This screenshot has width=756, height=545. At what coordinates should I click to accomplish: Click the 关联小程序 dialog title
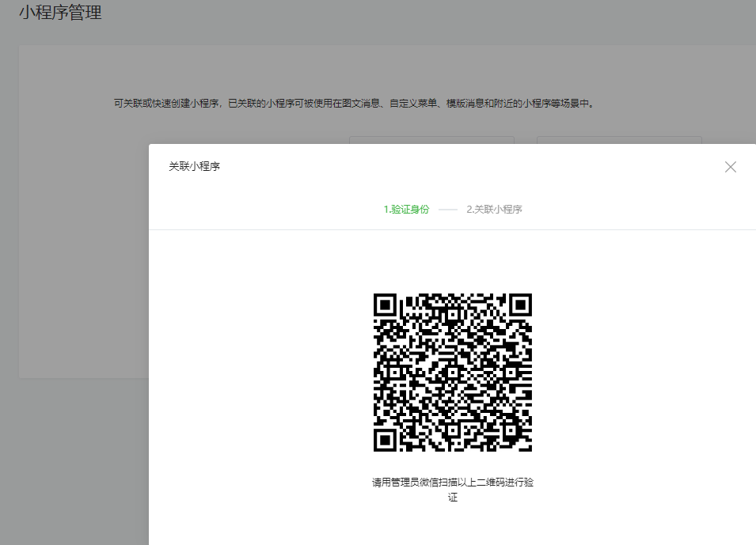[194, 166]
